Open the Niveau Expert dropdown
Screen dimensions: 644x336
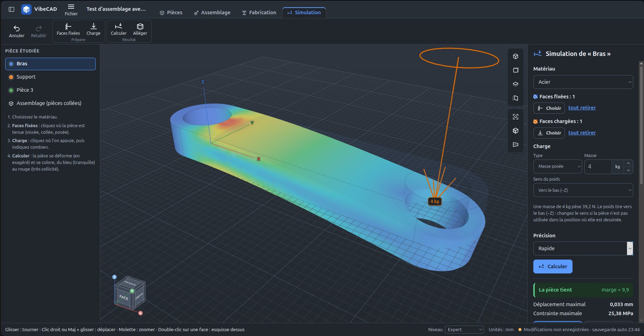[464, 329]
